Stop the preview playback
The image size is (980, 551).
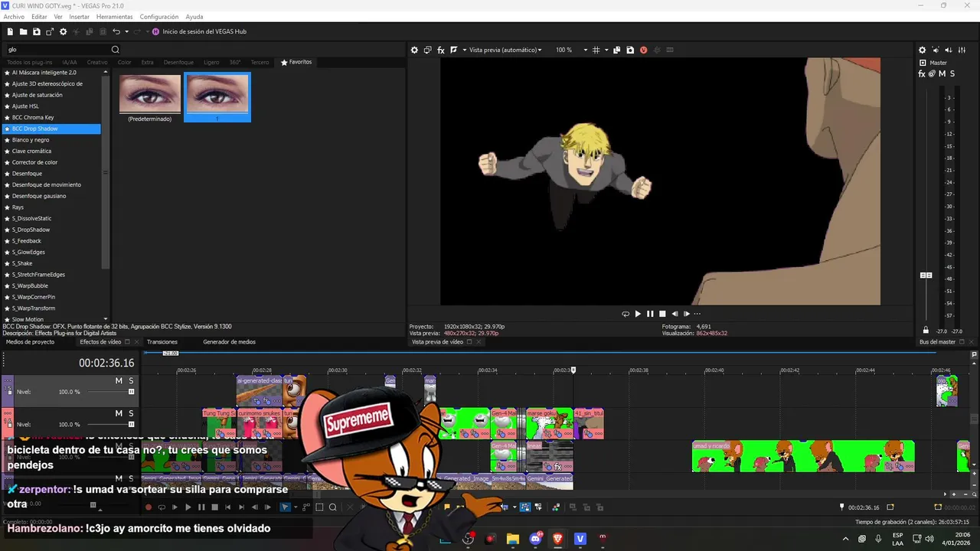pyautogui.click(x=662, y=314)
